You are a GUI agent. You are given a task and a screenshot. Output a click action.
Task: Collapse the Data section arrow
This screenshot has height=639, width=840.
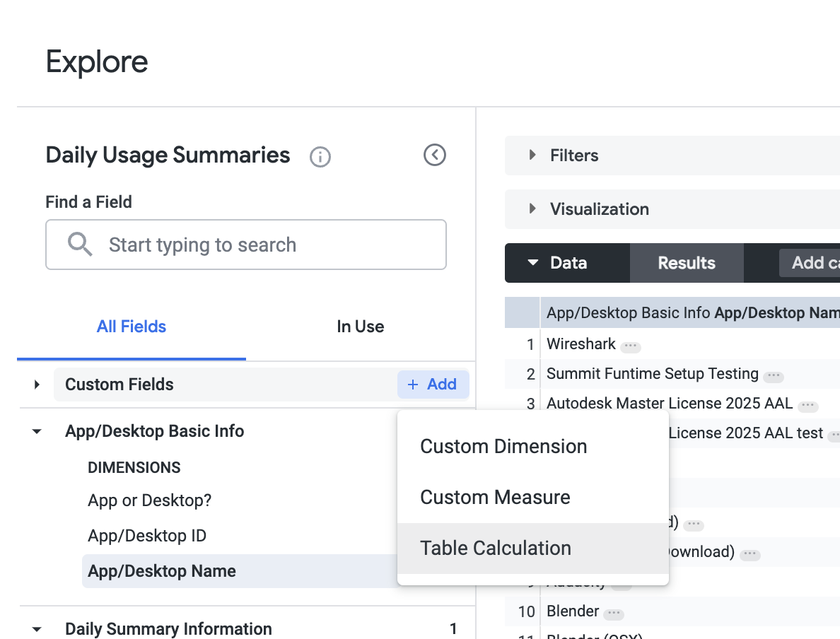click(x=533, y=263)
